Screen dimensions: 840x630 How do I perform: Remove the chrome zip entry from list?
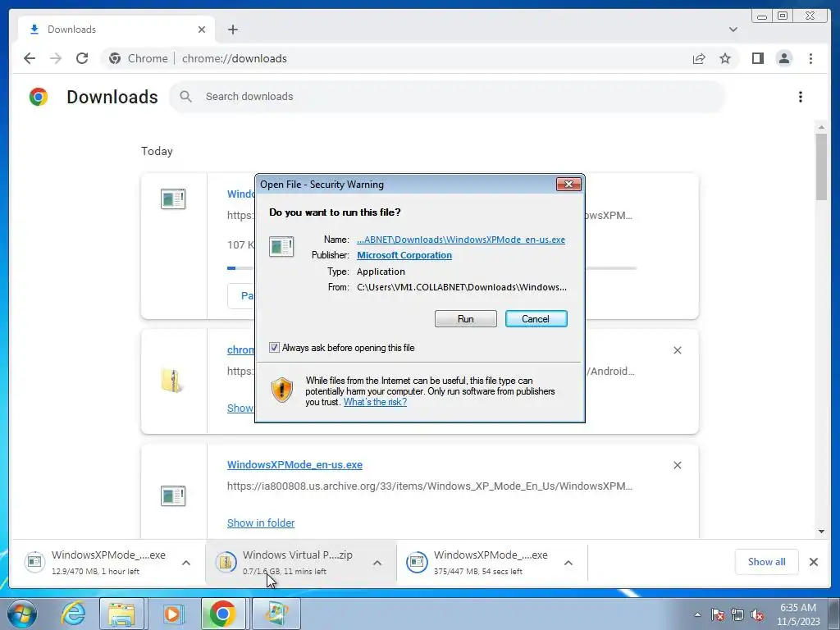677,350
